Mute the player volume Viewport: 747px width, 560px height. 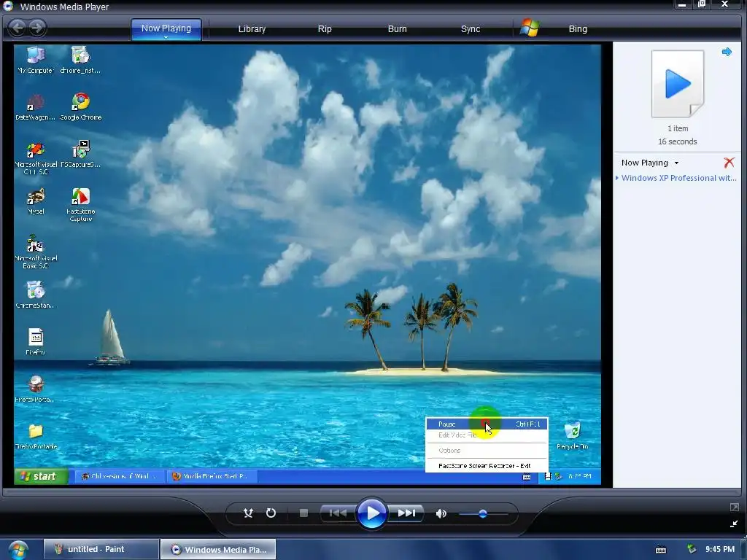441,513
